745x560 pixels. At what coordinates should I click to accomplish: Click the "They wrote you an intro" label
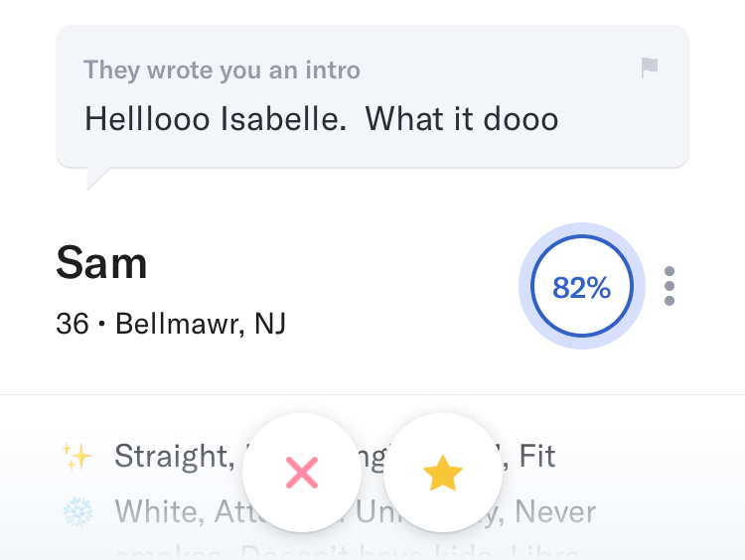coord(222,70)
